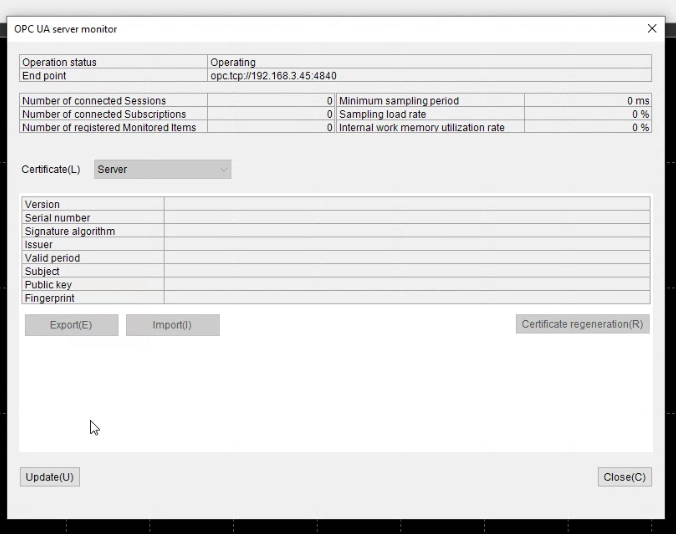This screenshot has height=534, width=676.
Task: Click Number of registered Monitored Items label
Action: [109, 128]
